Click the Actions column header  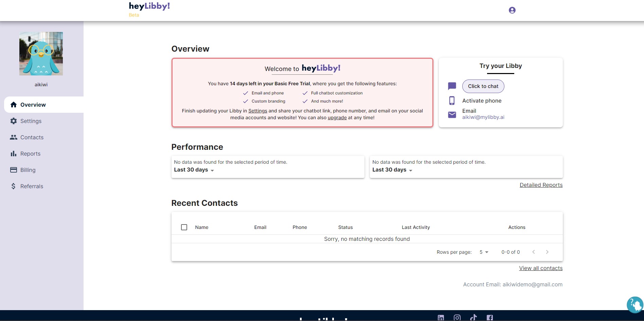click(517, 227)
